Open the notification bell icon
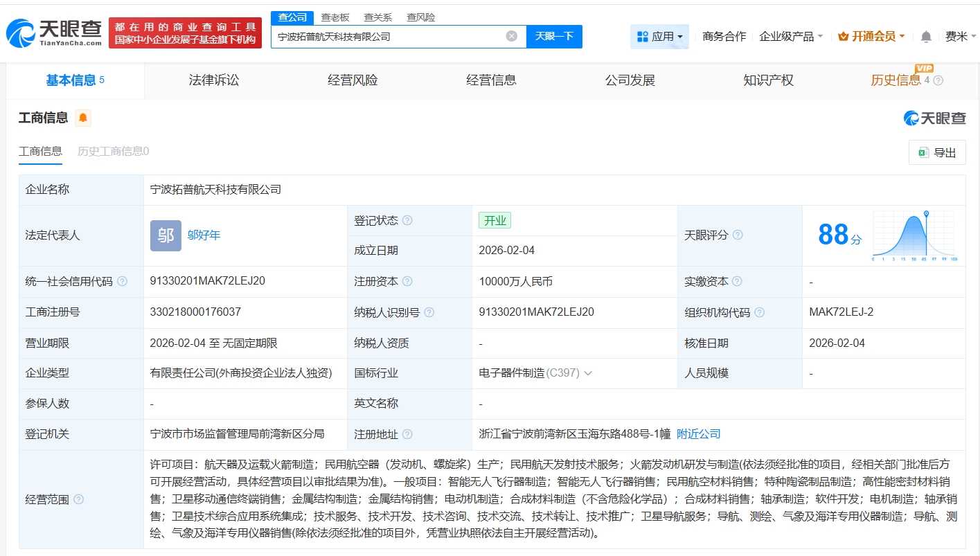980x556 pixels. (x=926, y=36)
